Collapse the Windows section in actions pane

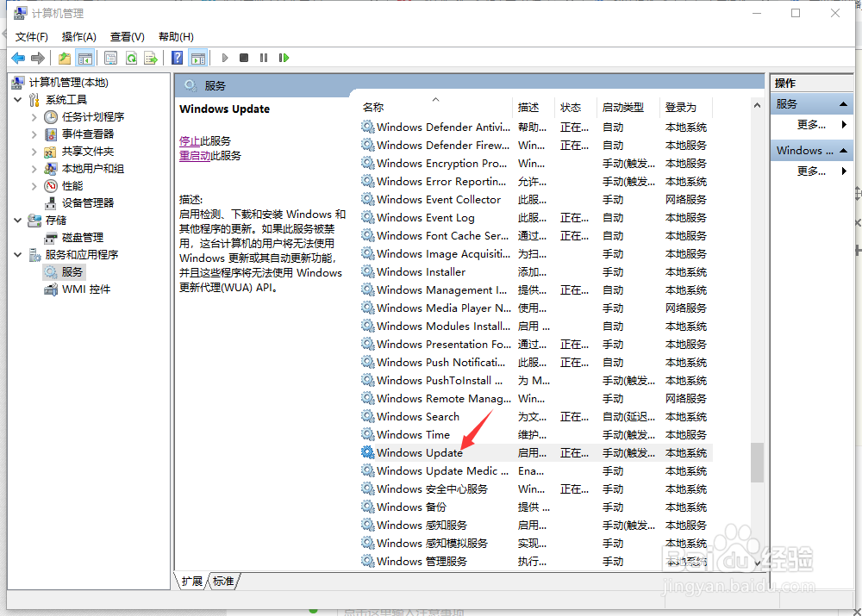pos(843,151)
